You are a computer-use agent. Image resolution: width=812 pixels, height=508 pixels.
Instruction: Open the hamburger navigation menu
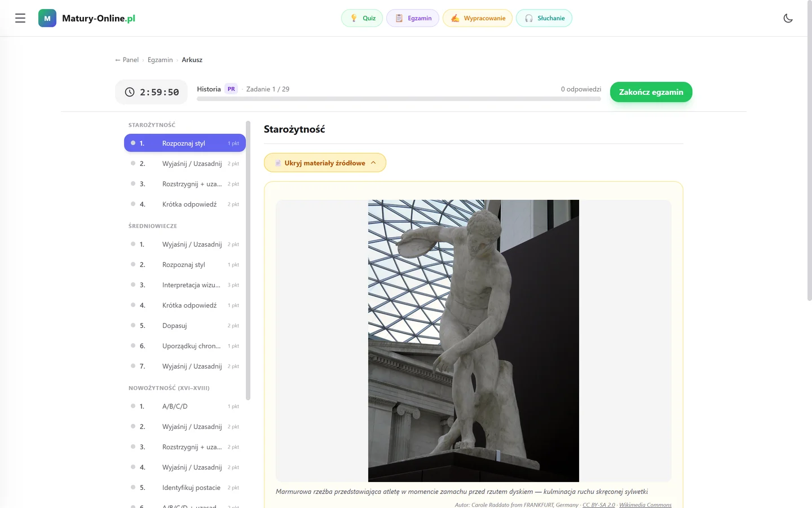point(20,18)
